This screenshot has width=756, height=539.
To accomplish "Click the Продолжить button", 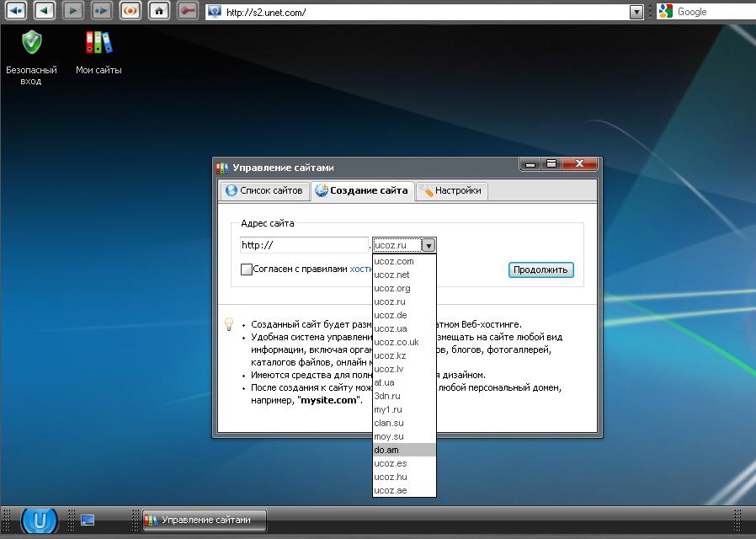I will pyautogui.click(x=541, y=269).
